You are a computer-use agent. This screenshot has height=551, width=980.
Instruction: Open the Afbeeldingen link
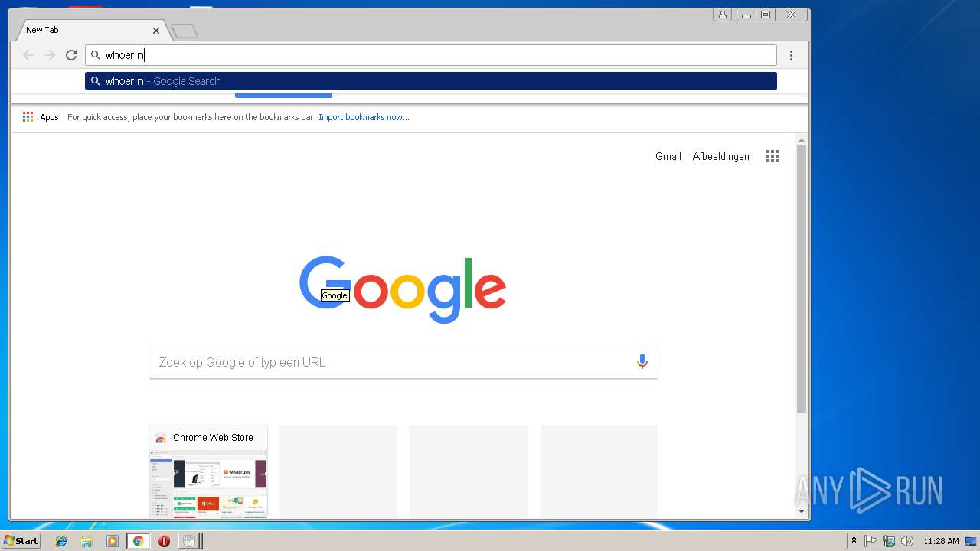coord(721,156)
